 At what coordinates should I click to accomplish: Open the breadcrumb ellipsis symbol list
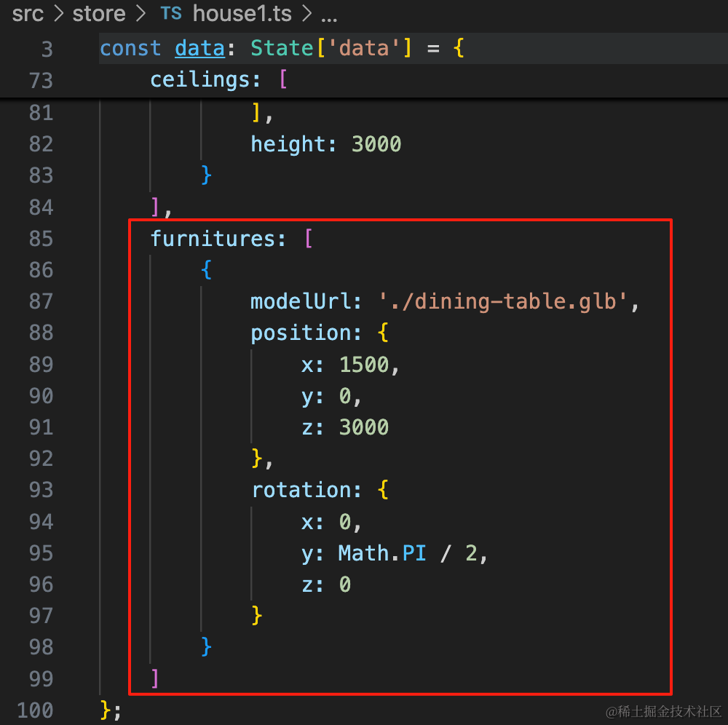pyautogui.click(x=329, y=17)
